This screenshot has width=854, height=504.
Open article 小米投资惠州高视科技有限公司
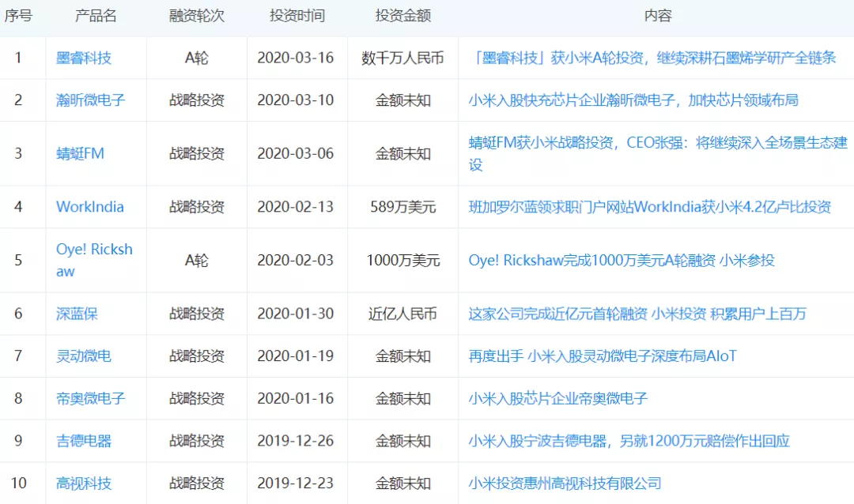click(x=565, y=483)
